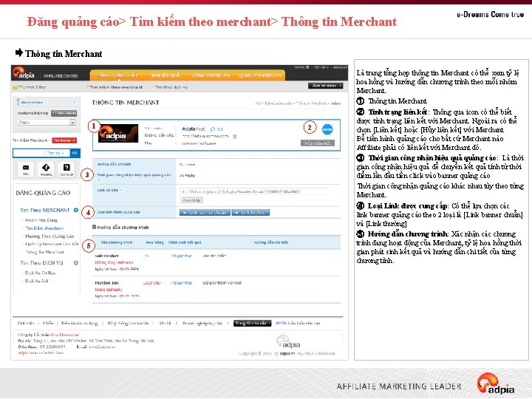Expand the 'Link cơ bản' dropdown
This screenshot has height=399, width=532.
pos(121,190)
